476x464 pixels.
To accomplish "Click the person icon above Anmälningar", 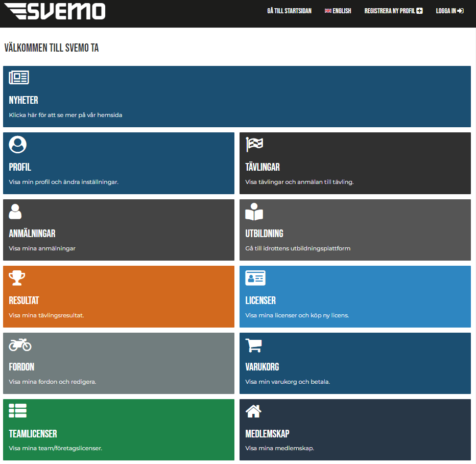I will (x=15, y=211).
